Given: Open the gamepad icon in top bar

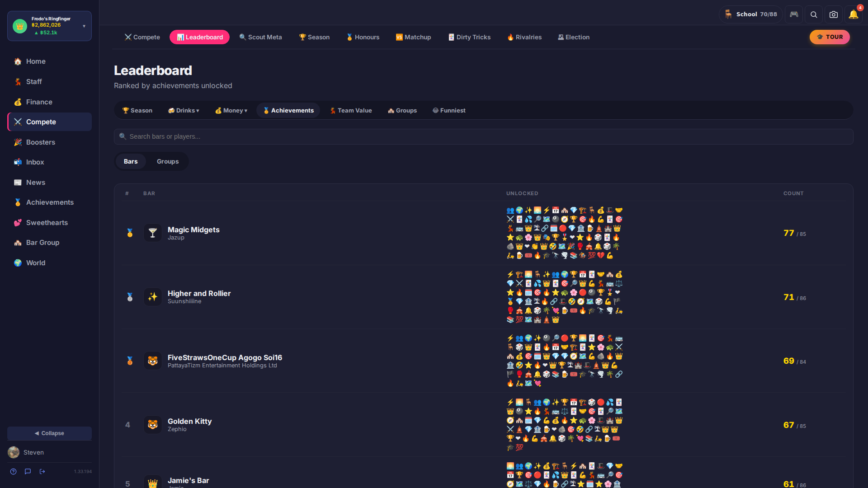Looking at the screenshot, I should pyautogui.click(x=794, y=14).
